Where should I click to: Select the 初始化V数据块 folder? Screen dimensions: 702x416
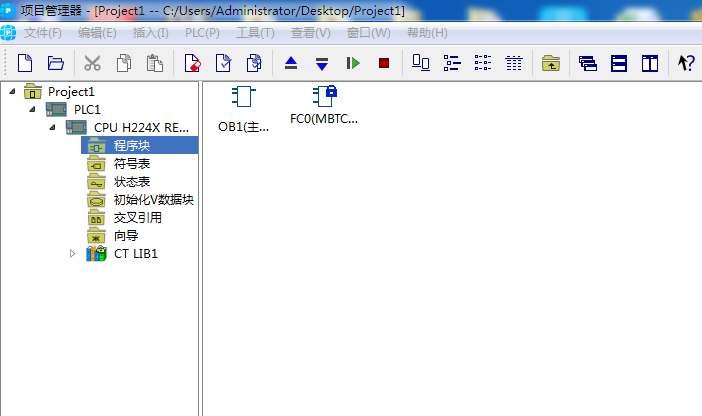(154, 200)
